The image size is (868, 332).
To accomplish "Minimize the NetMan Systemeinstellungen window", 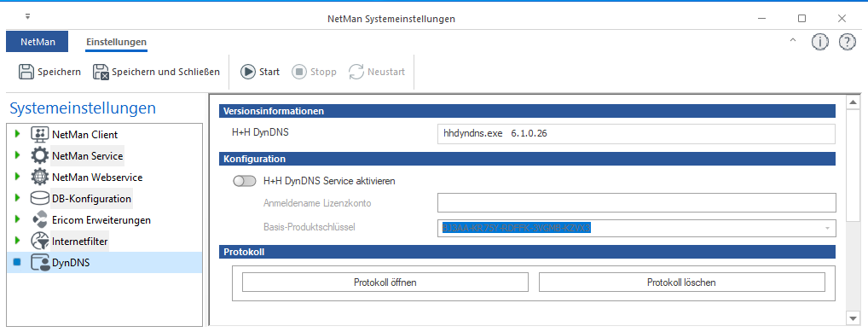I will pos(761,18).
